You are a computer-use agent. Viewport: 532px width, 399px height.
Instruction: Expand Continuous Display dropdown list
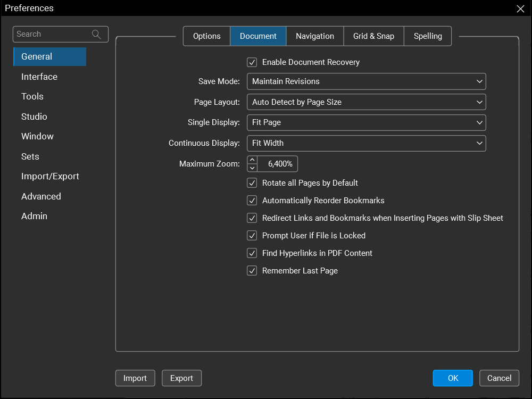point(366,143)
